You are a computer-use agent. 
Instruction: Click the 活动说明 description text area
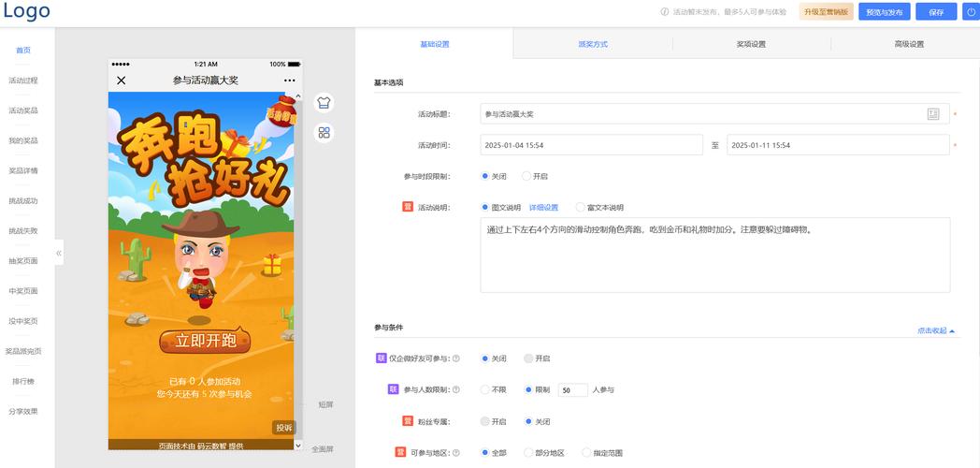coord(715,255)
